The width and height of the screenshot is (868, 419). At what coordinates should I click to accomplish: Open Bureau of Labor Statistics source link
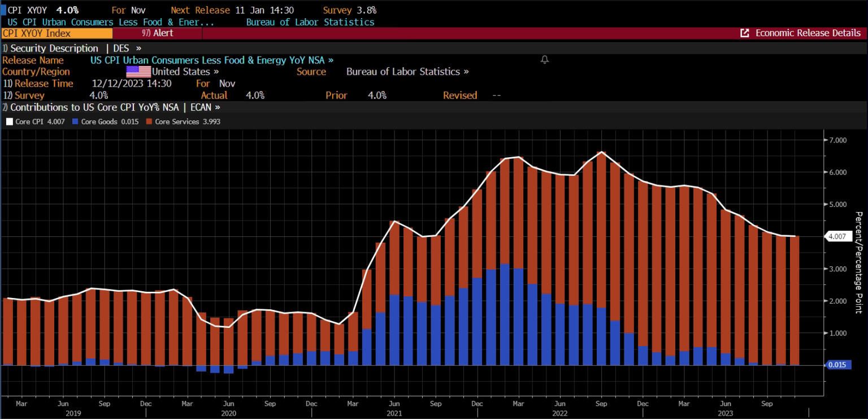pos(407,72)
